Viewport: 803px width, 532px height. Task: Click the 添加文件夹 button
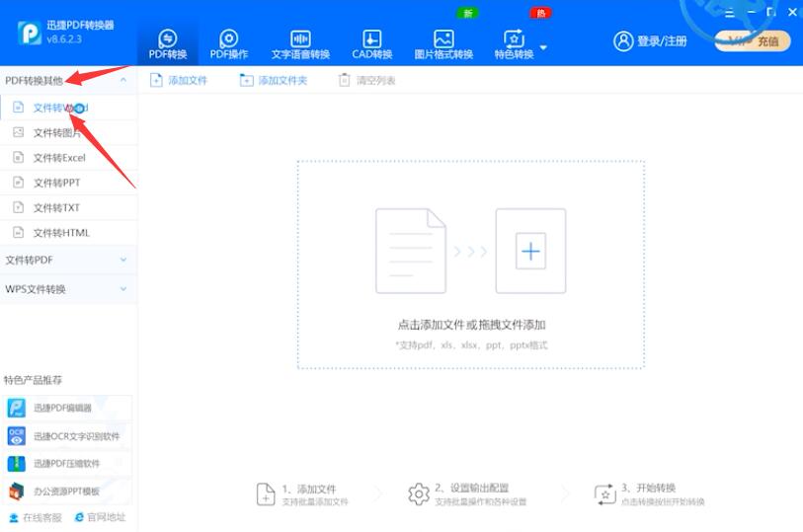tap(274, 80)
